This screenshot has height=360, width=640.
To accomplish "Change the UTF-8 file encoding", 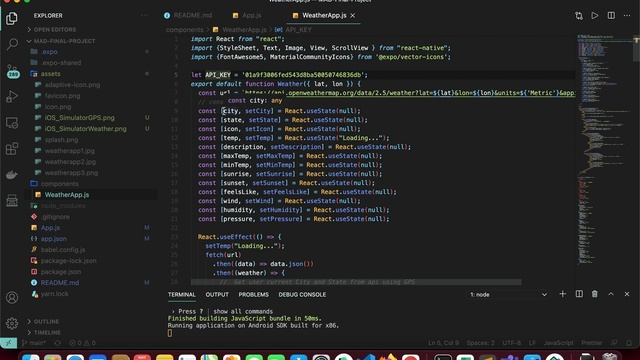I will pos(511,343).
